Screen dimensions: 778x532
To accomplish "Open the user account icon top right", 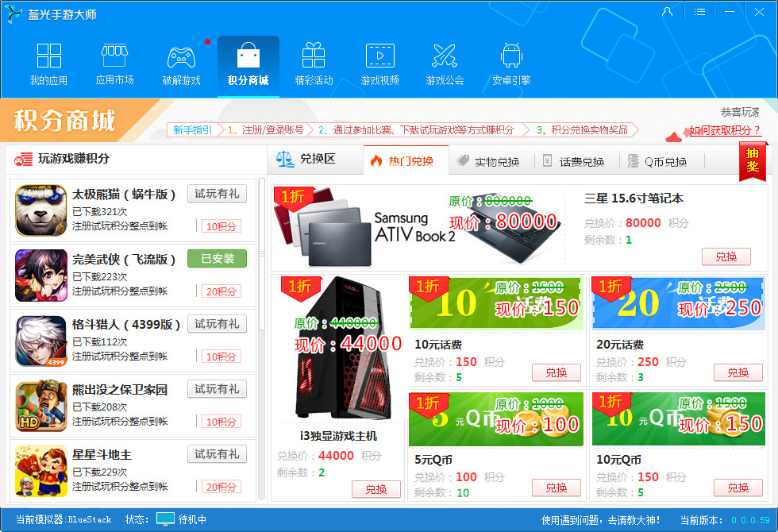I will click(x=667, y=11).
